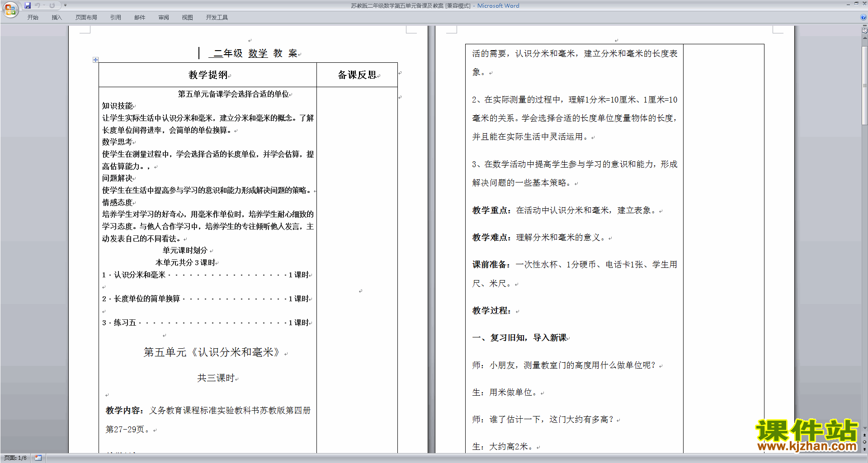Image resolution: width=868 pixels, height=463 pixels.
Task: Click the 教学提纲 table header cell
Action: (x=208, y=75)
